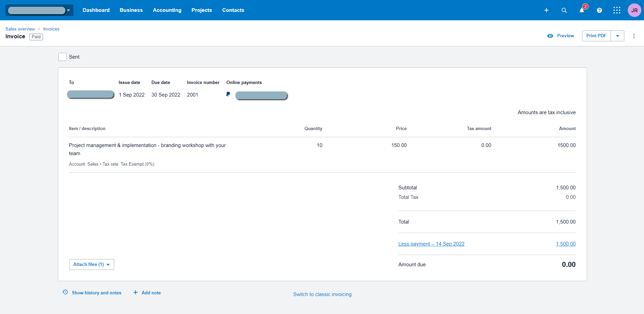Open the Projects menu
The width and height of the screenshot is (644, 314).
click(202, 10)
